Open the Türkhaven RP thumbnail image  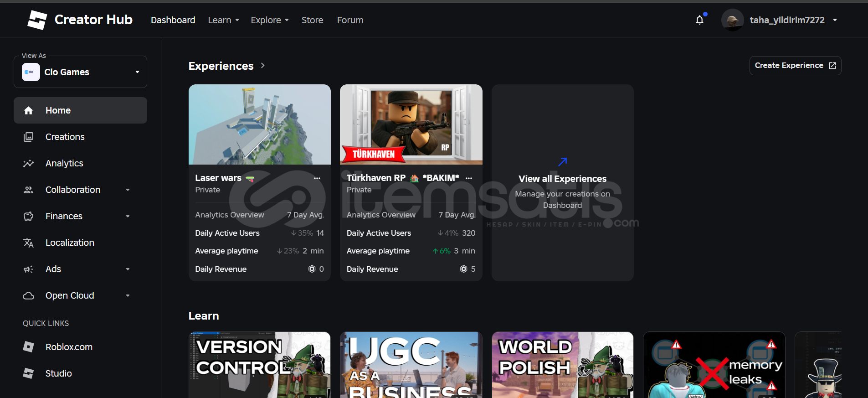(411, 124)
